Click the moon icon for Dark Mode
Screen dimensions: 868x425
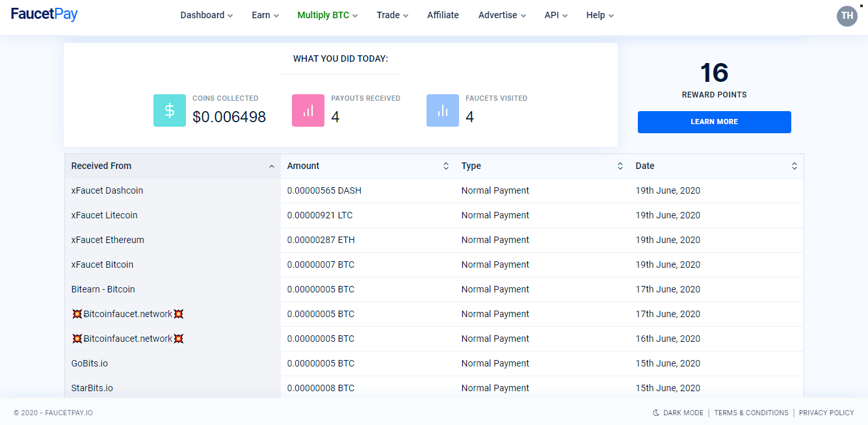[656, 413]
